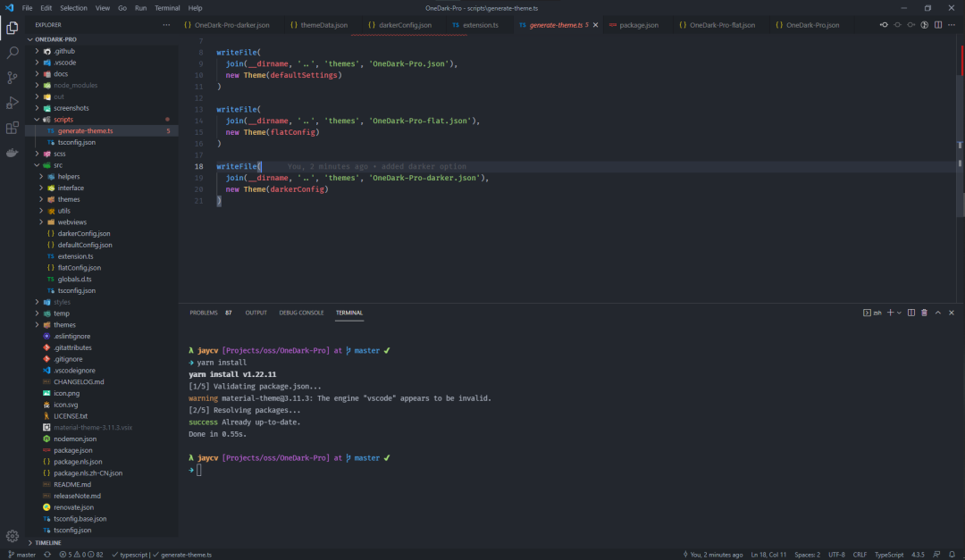Change Spaces: 2 indentation setting
The image size is (965, 560).
click(807, 555)
